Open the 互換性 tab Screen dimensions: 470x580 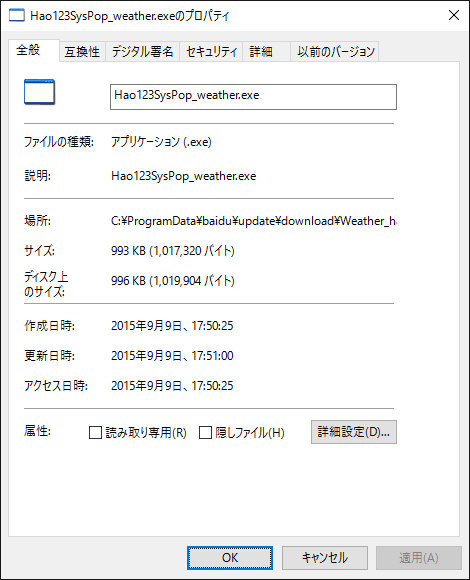click(82, 51)
